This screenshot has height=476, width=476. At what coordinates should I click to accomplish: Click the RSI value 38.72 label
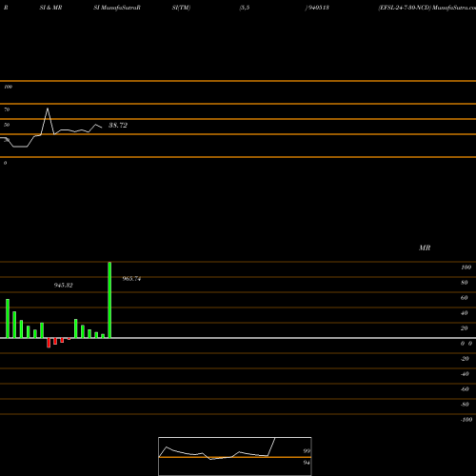(x=118, y=126)
